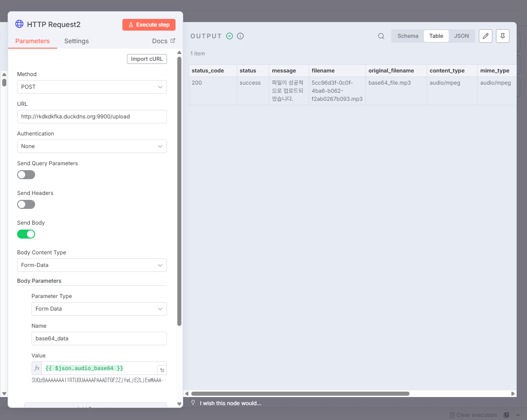
Task: Click the far-left scroll up arrow
Action: [x=4, y=74]
